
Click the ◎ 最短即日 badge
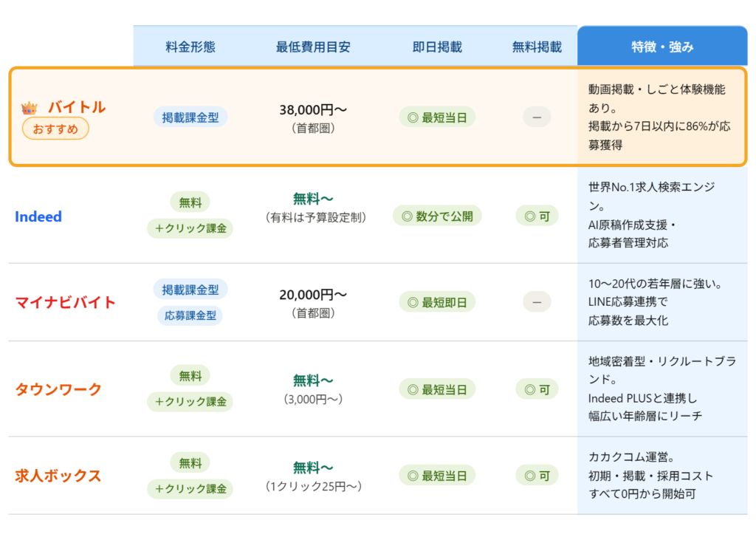tap(437, 303)
